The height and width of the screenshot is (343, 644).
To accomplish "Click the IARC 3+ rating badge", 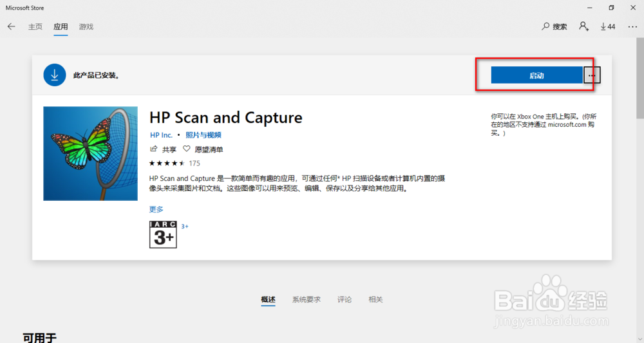I will point(163,235).
